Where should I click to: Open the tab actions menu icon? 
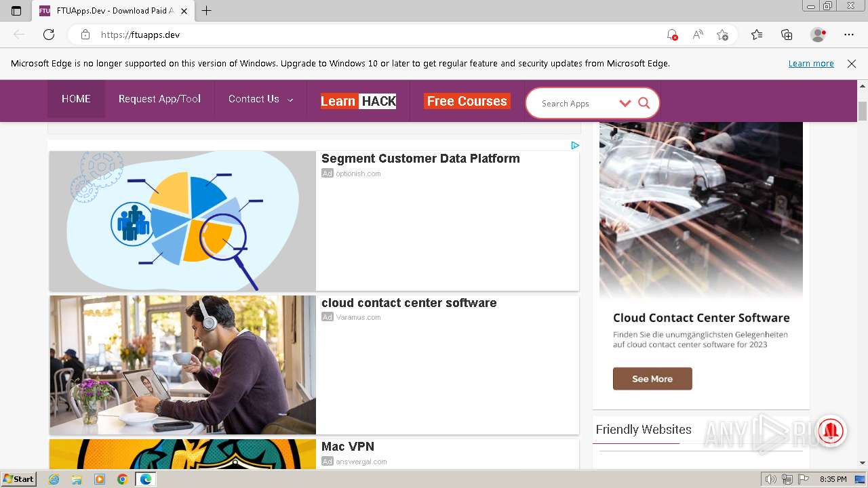(16, 11)
